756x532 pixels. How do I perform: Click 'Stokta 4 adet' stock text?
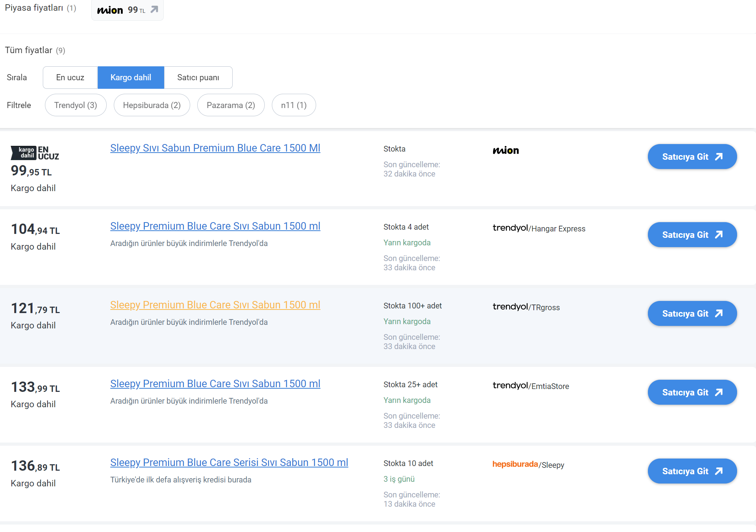[406, 227]
